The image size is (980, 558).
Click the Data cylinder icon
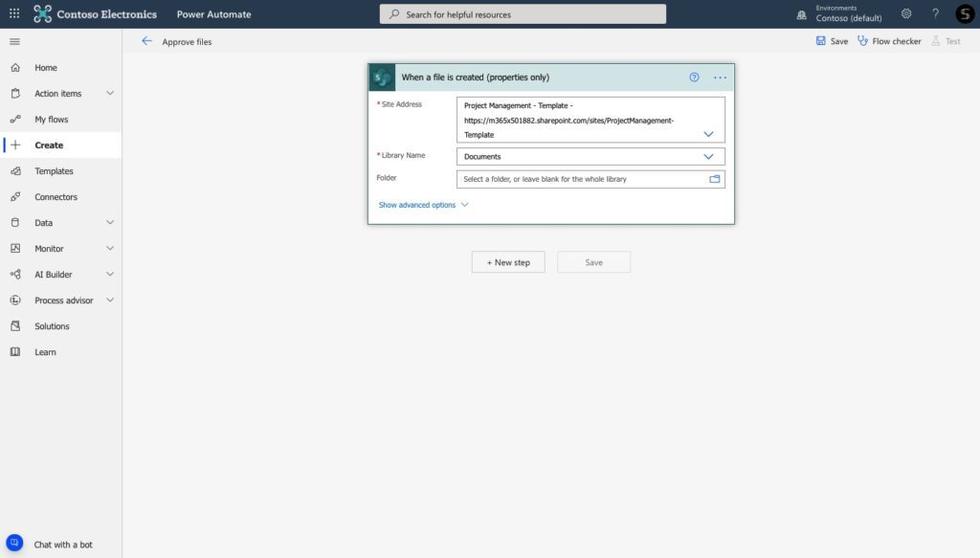point(15,222)
